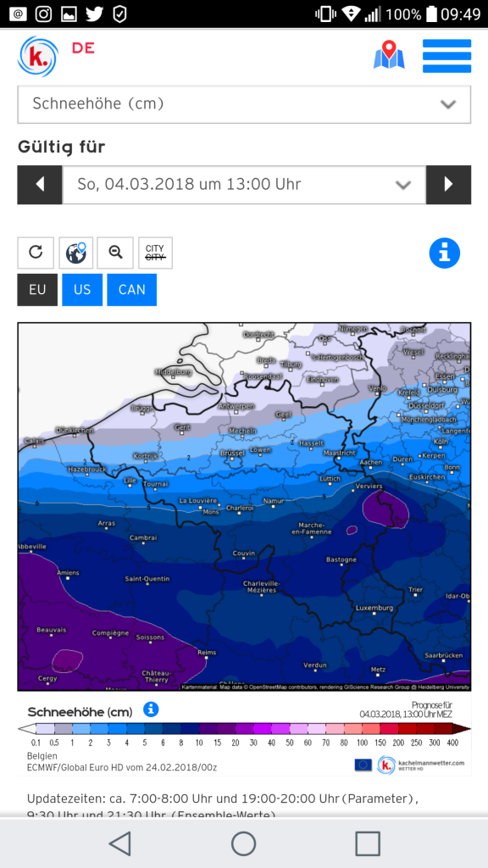Viewport: 488px width, 868px height.
Task: Open the date and time dropdown
Action: [244, 184]
